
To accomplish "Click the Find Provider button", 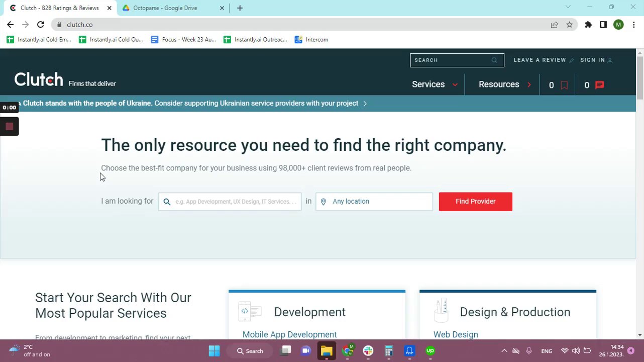I will click(475, 202).
